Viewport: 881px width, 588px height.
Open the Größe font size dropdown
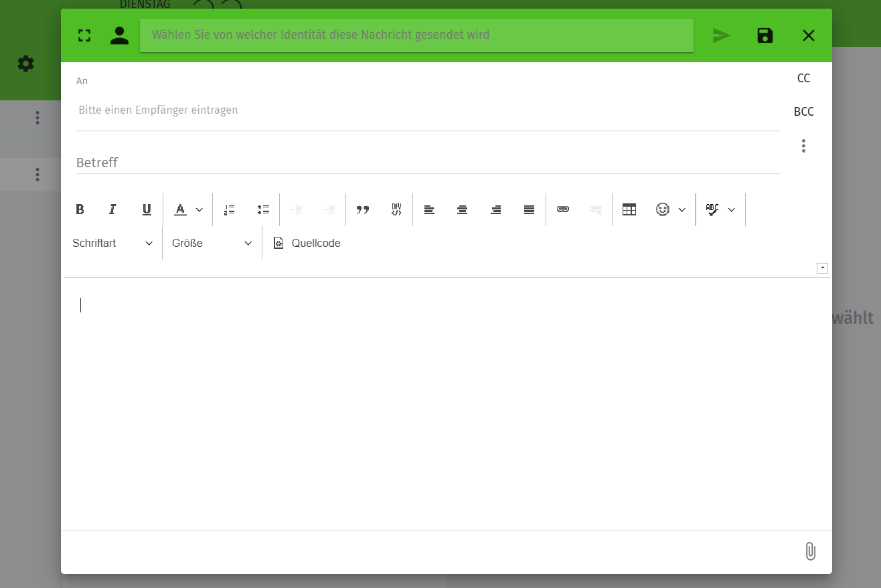coord(212,243)
